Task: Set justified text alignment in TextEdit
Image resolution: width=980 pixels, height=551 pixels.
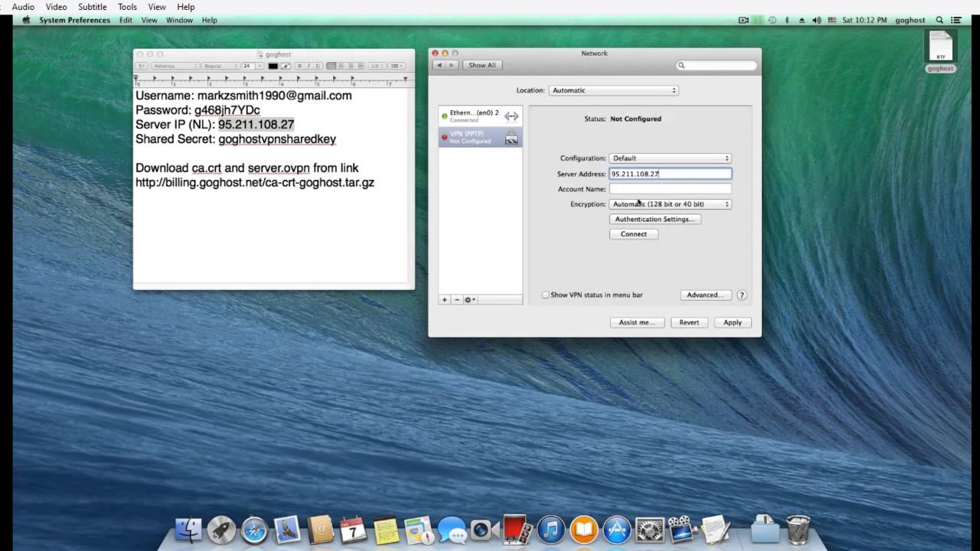Action: click(361, 66)
